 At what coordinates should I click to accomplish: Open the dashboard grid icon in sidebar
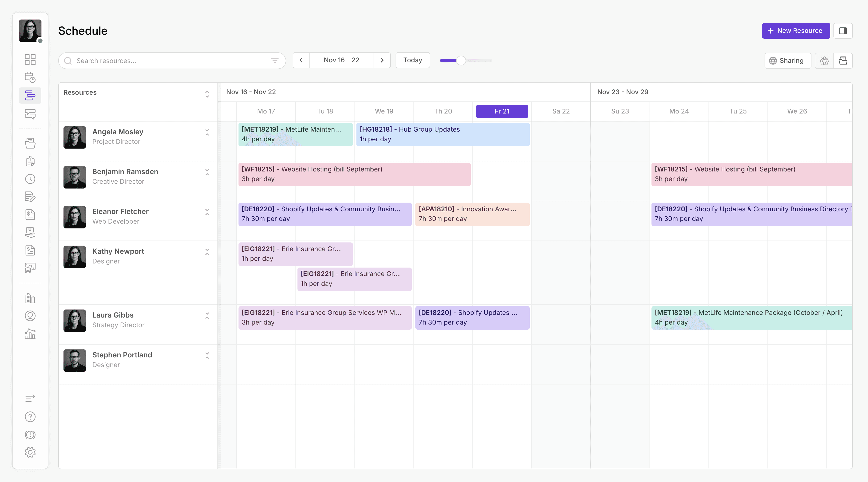(x=30, y=60)
